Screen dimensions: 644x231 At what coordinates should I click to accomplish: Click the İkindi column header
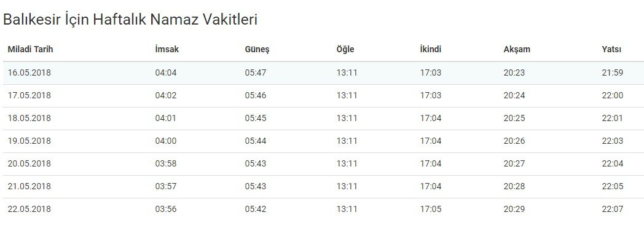pos(430,50)
